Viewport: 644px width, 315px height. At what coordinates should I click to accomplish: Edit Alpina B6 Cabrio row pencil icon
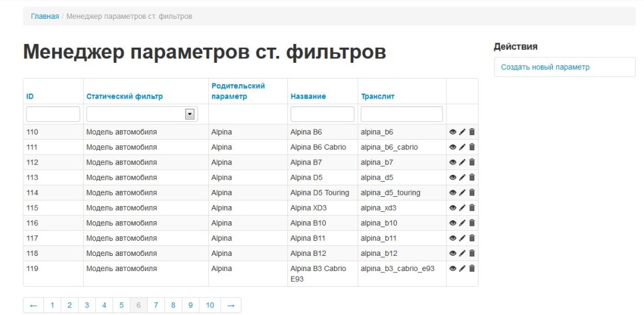coord(462,147)
